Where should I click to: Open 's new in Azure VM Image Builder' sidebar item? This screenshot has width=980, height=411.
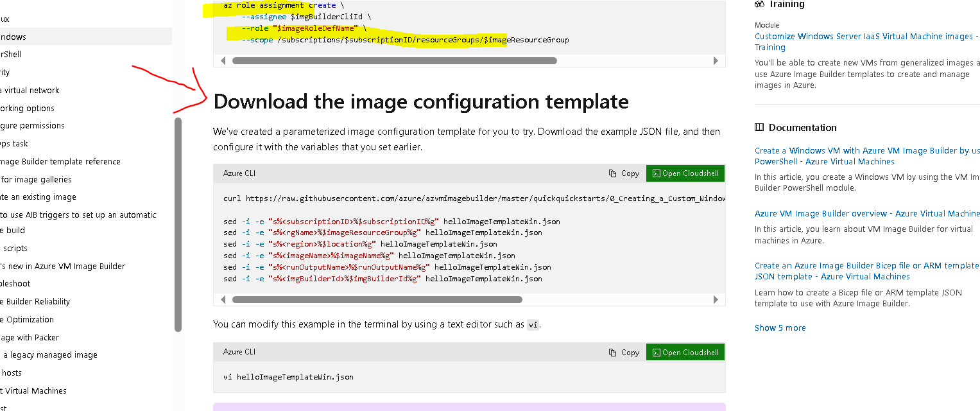click(63, 266)
